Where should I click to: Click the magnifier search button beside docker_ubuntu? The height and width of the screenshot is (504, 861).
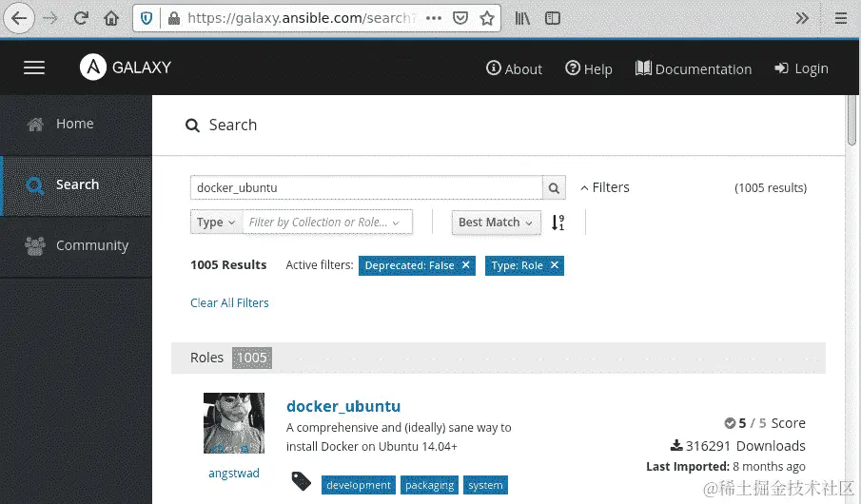coord(554,188)
